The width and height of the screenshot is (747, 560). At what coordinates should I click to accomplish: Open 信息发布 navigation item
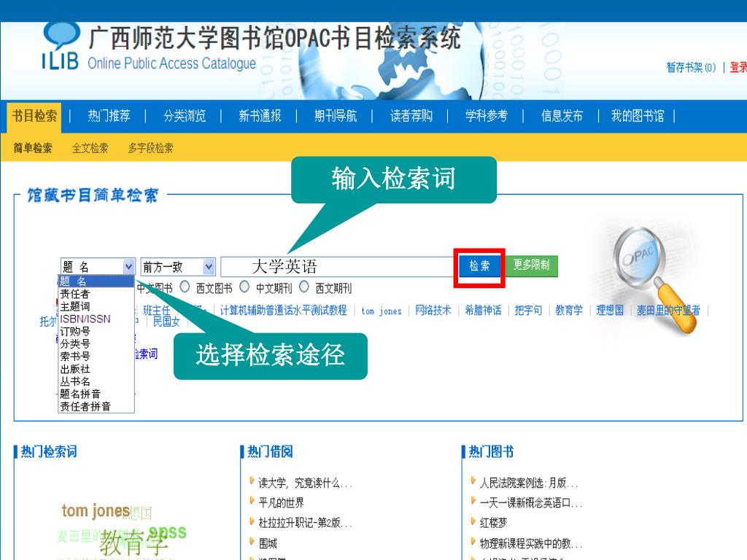[562, 116]
